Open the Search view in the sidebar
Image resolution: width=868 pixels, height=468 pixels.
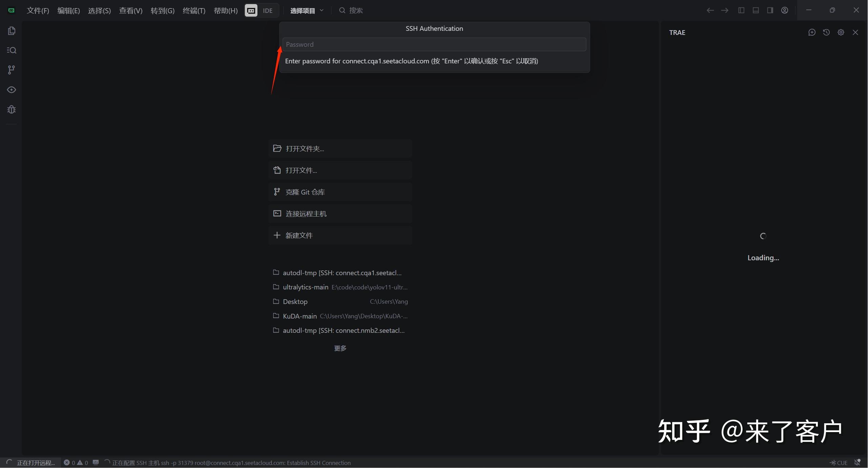(x=12, y=50)
